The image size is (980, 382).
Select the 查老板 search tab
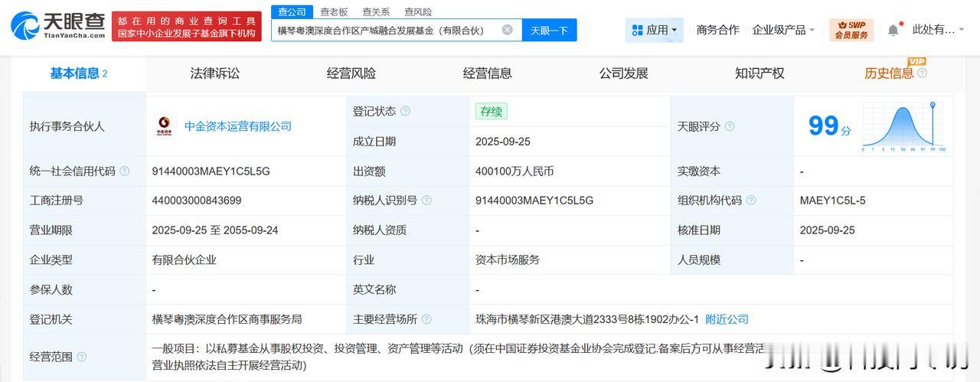pos(334,11)
